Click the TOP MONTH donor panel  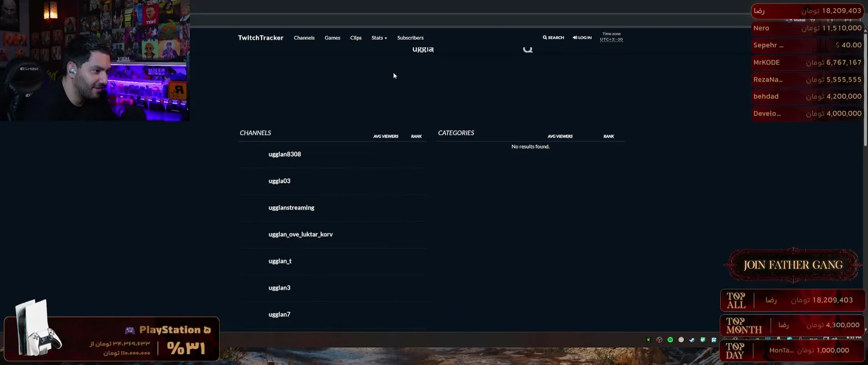(793, 325)
